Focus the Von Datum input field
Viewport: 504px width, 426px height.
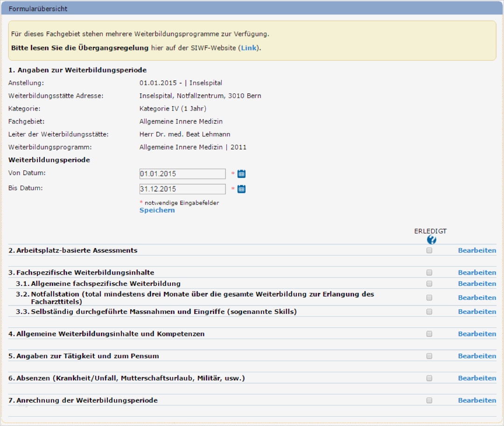coord(182,174)
